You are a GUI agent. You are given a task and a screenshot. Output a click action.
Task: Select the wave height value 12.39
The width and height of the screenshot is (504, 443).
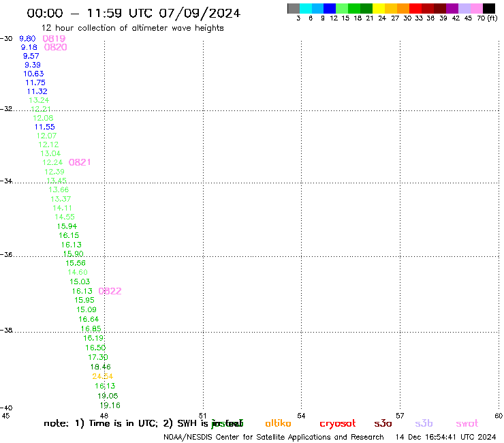(54, 172)
